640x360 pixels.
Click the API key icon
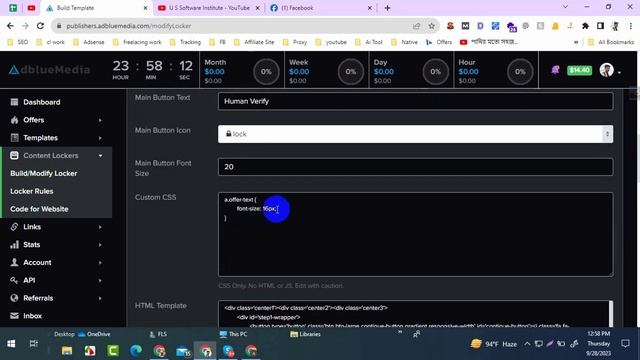pos(14,280)
